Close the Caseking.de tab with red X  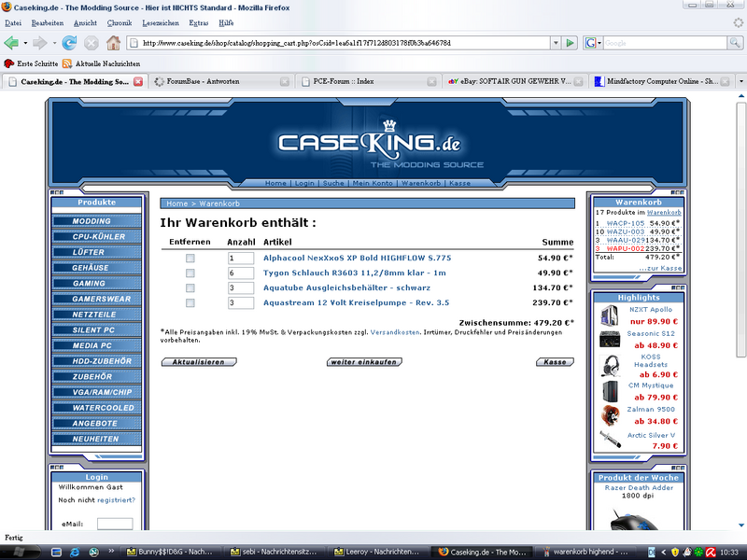[138, 81]
